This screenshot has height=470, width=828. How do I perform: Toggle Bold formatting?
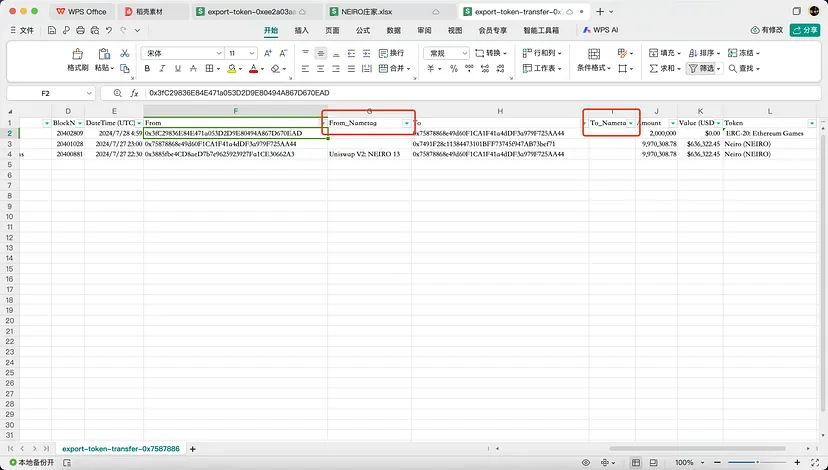click(147, 69)
